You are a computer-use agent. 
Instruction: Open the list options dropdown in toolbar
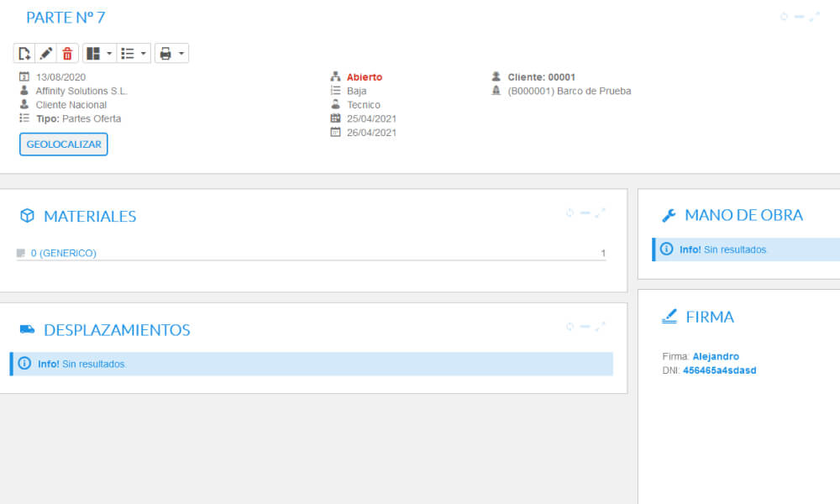(134, 54)
